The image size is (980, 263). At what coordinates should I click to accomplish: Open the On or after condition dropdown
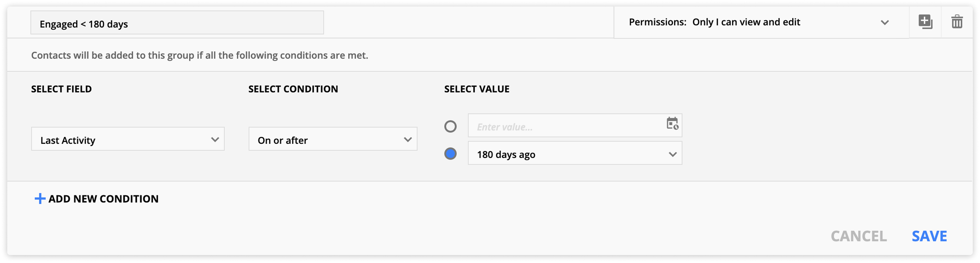332,139
